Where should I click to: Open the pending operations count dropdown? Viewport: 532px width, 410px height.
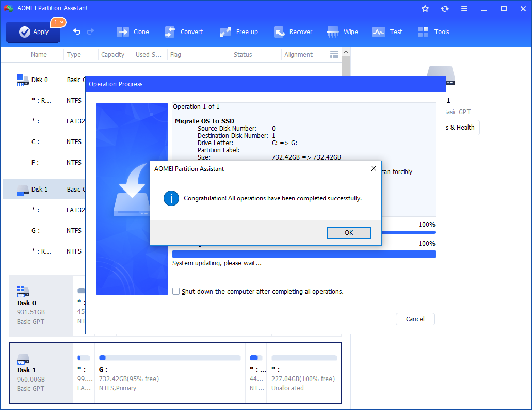click(x=58, y=22)
